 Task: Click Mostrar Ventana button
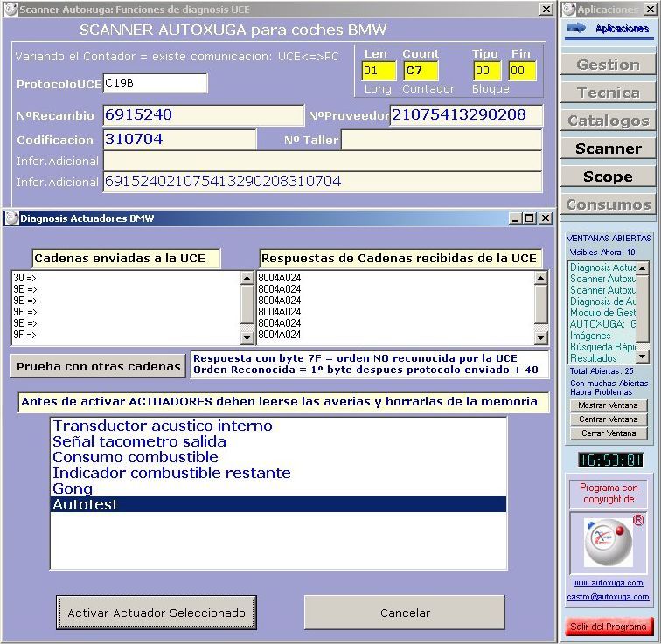(609, 405)
